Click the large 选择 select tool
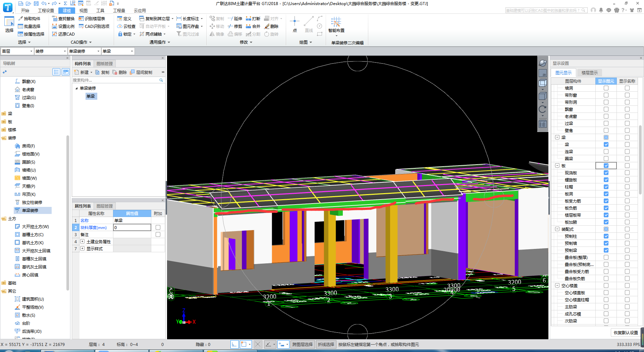 pos(9,24)
